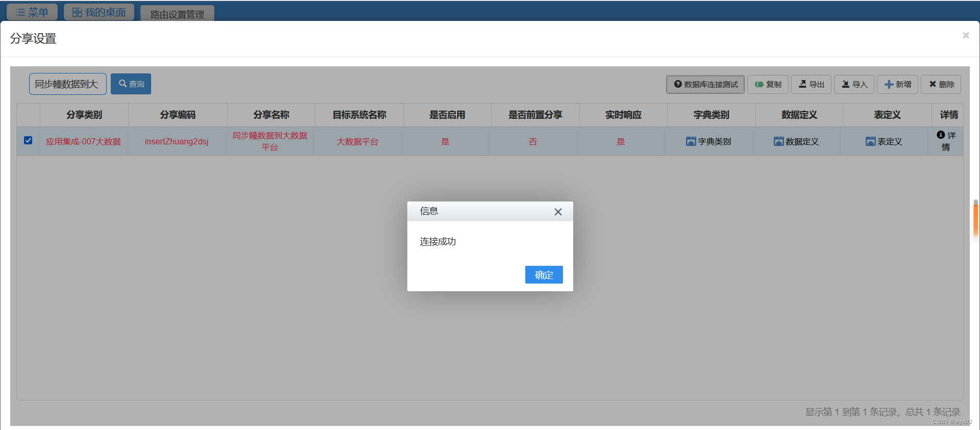
Task: Click the 是否启用 column header
Action: coord(447,115)
